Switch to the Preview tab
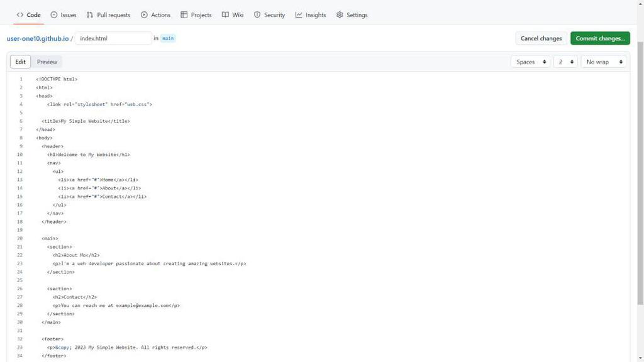The image size is (644, 362). 47,62
